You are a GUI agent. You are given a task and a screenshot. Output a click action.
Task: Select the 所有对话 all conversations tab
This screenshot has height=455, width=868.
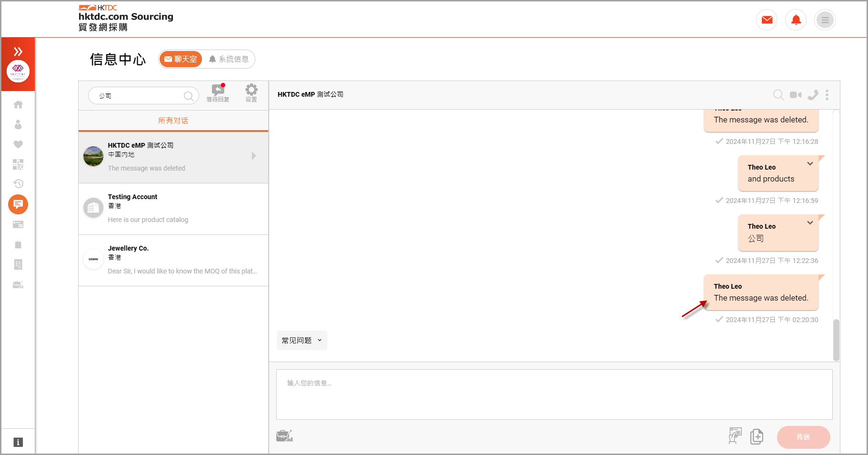coord(173,121)
